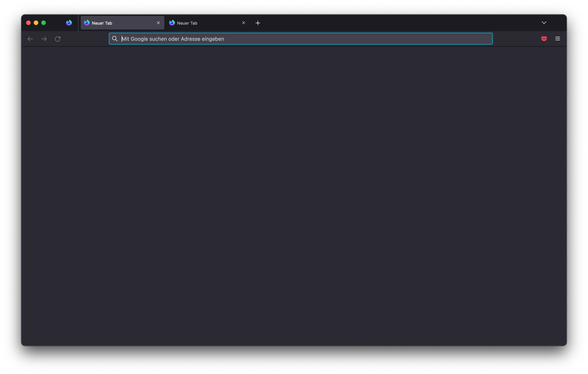Focus the 'Mit Google suchen' address field
This screenshot has height=374, width=588.
tap(301, 39)
